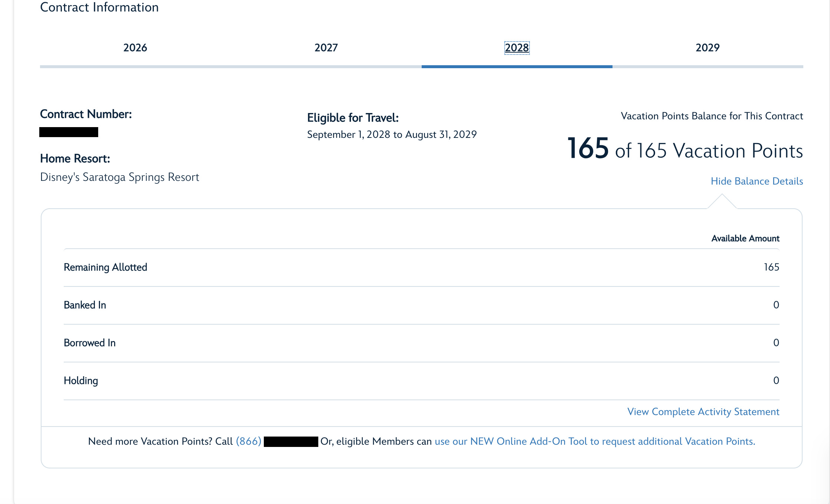This screenshot has width=830, height=504.
Task: Switch to the 2026 year tab
Action: click(135, 48)
